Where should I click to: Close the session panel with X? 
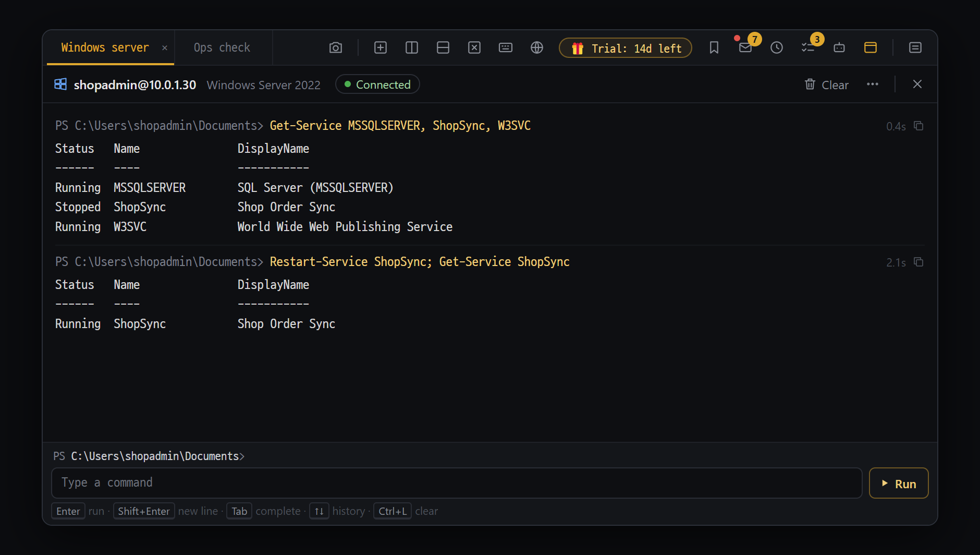[917, 85]
